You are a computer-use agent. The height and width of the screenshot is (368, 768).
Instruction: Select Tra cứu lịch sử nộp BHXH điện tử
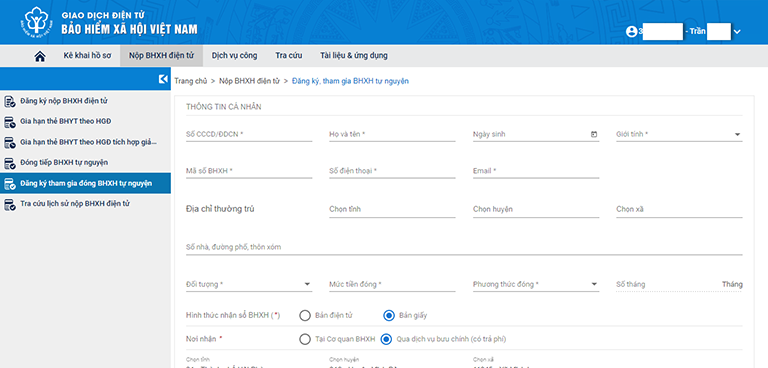tap(85, 203)
